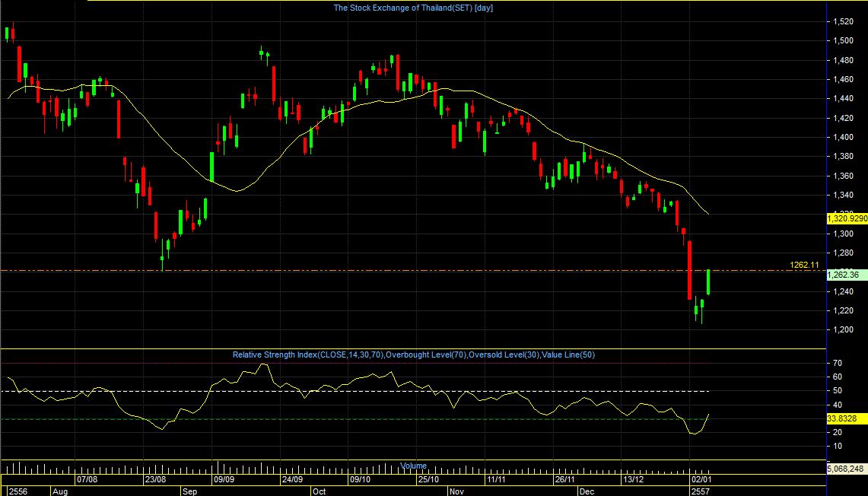Click the RSI scale label '20'
Screen dimensions: 868x496
point(838,432)
